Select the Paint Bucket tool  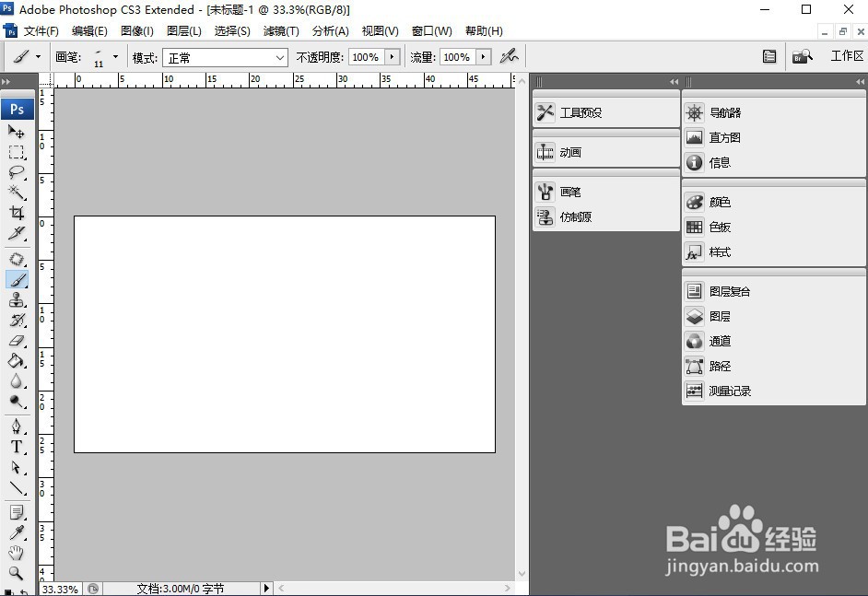coord(17,361)
